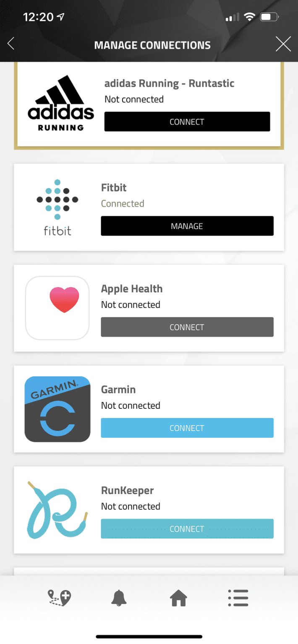Tap the Manage Connections header title
Viewport: 298px width, 644px height.
(x=152, y=45)
